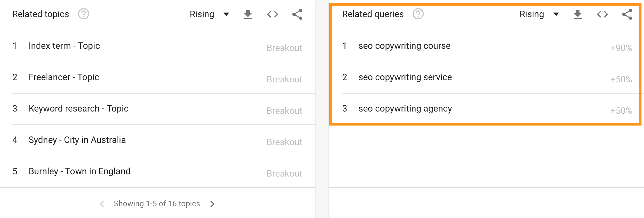Click seo copywriting course query
The height and width of the screenshot is (218, 644).
404,46
